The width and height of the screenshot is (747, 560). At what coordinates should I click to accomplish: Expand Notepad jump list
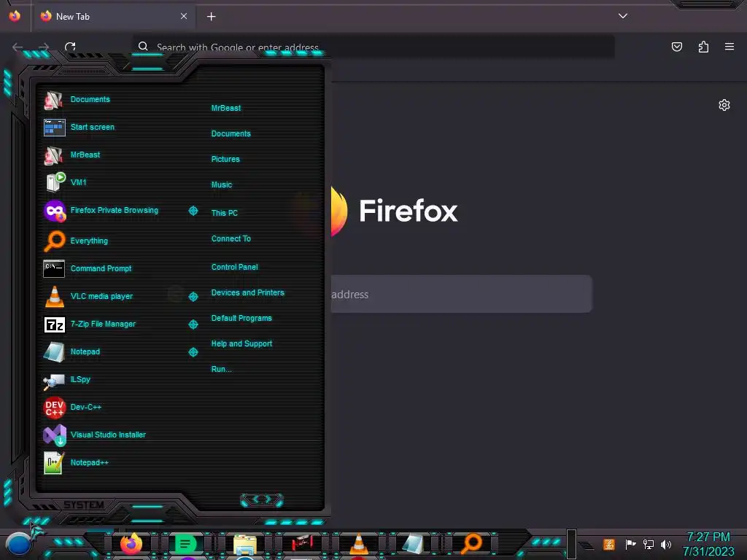coord(193,352)
